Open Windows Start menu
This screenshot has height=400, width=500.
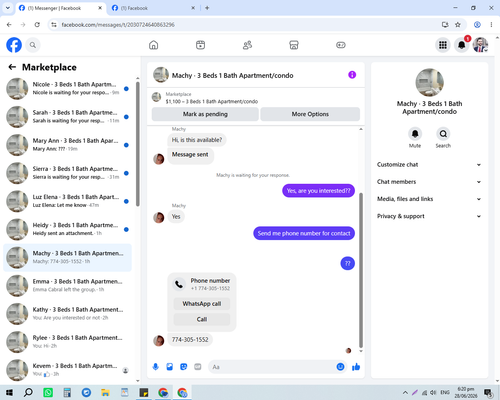(9, 392)
